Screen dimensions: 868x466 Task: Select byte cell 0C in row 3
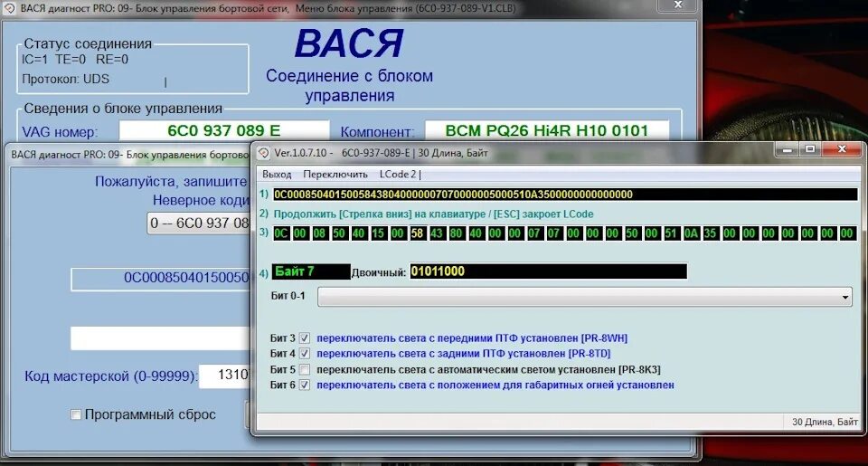(x=280, y=233)
